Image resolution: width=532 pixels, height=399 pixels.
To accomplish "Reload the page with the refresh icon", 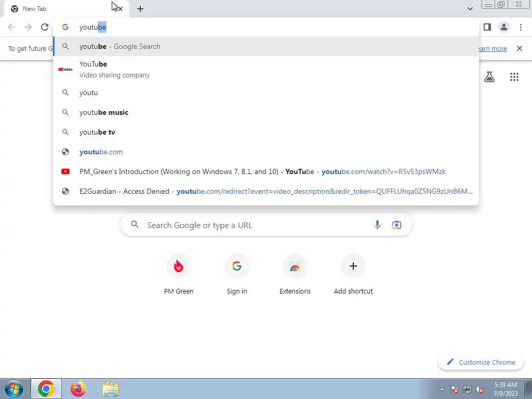I will tap(45, 27).
